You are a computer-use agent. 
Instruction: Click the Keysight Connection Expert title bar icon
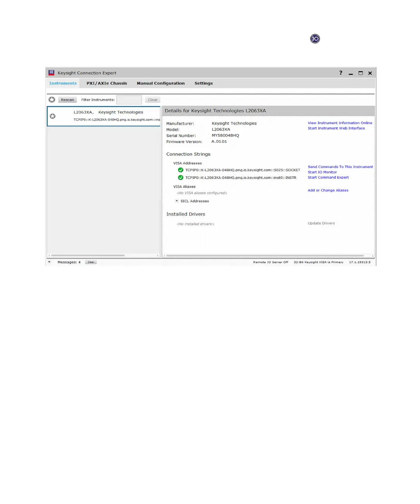[x=51, y=73]
